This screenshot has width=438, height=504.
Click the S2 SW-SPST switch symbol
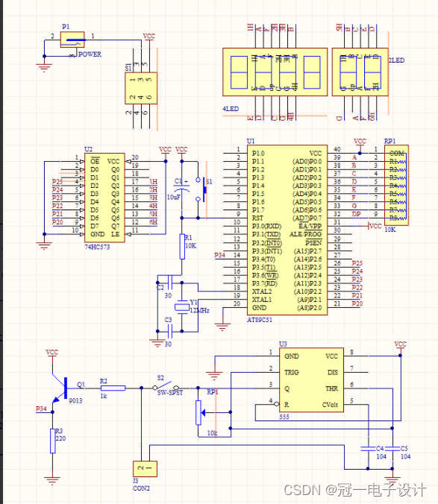point(166,385)
